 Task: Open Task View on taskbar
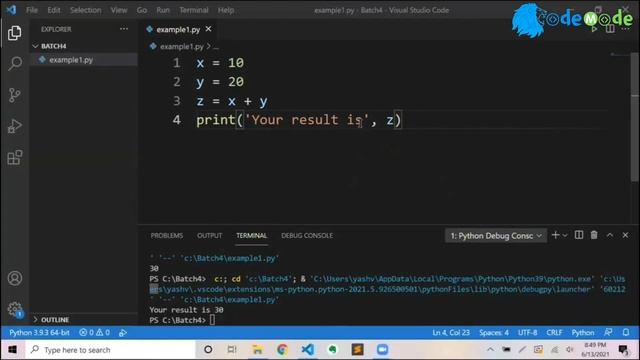pyautogui.click(x=232, y=350)
